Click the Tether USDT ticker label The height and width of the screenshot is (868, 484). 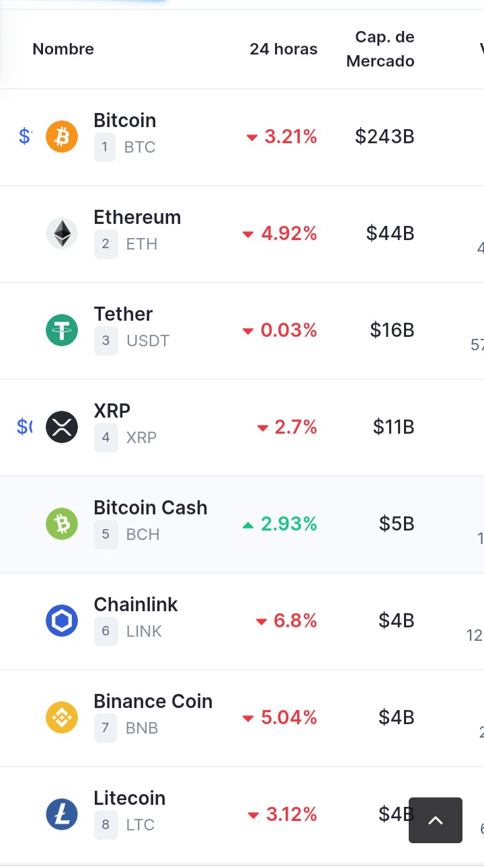148,341
